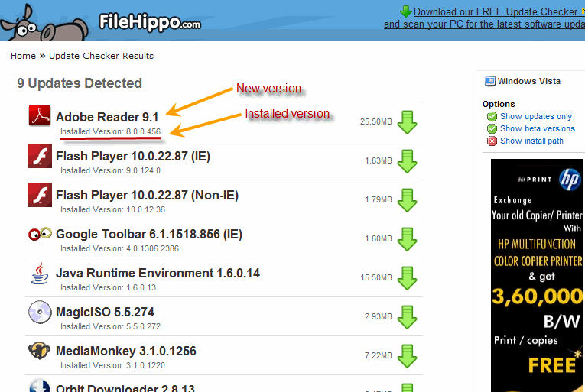
Task: Click 'Installed Version: 1.6.0.13' text
Action: pos(108,287)
